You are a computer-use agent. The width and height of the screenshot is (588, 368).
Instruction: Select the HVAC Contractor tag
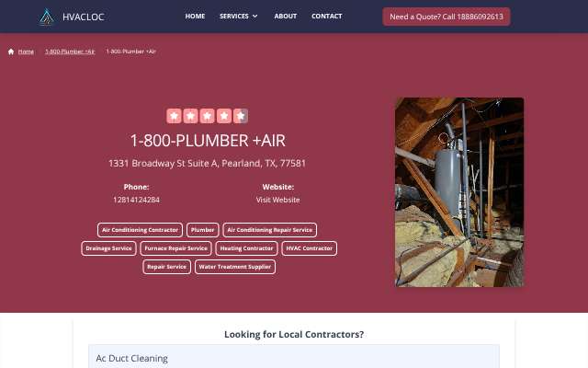tap(309, 248)
